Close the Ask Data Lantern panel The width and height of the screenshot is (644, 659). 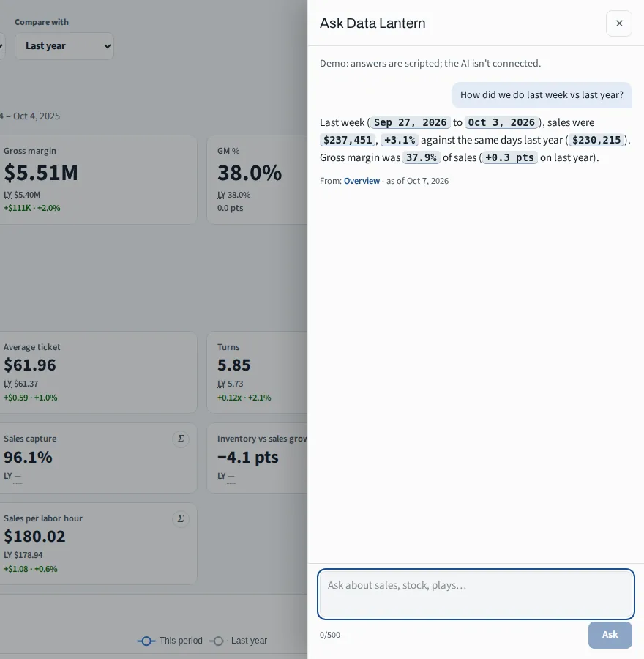click(x=619, y=23)
